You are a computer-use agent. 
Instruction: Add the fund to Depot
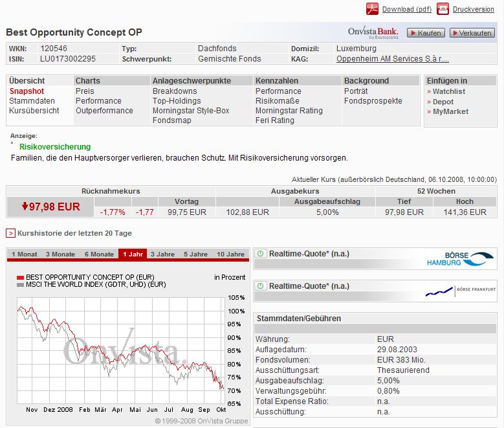pyautogui.click(x=443, y=102)
